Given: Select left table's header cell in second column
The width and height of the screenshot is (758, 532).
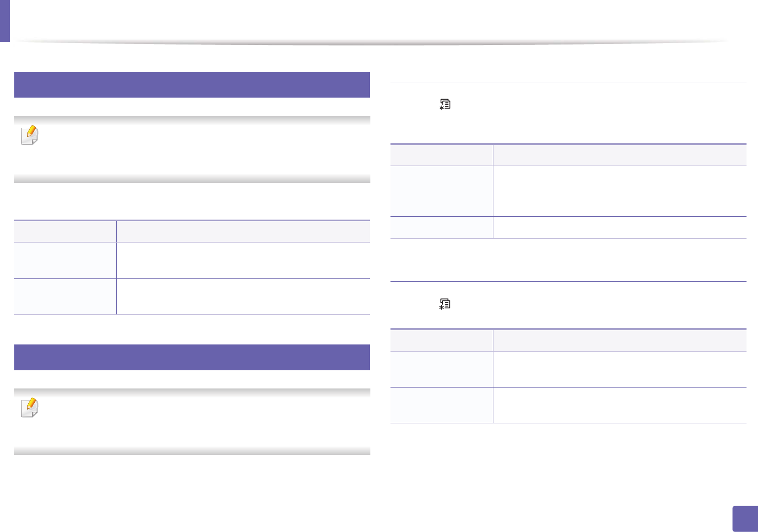Looking at the screenshot, I should click(x=243, y=232).
